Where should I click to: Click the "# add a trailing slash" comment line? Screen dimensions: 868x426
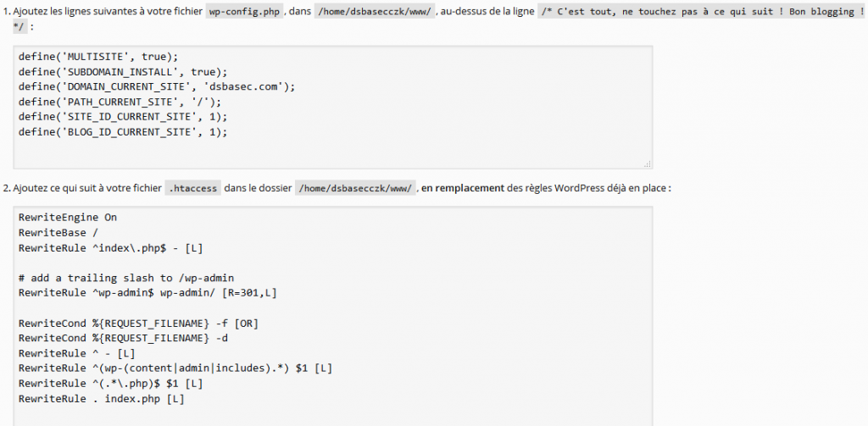click(x=125, y=278)
